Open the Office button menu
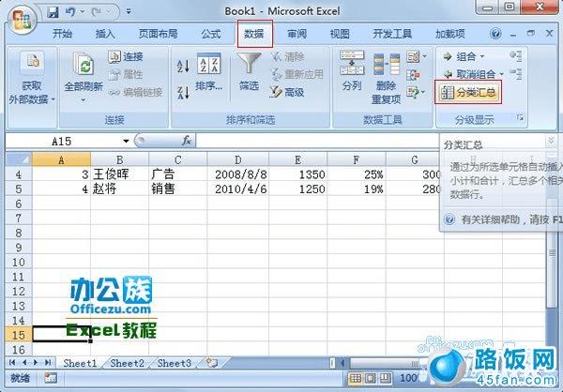 23,20
